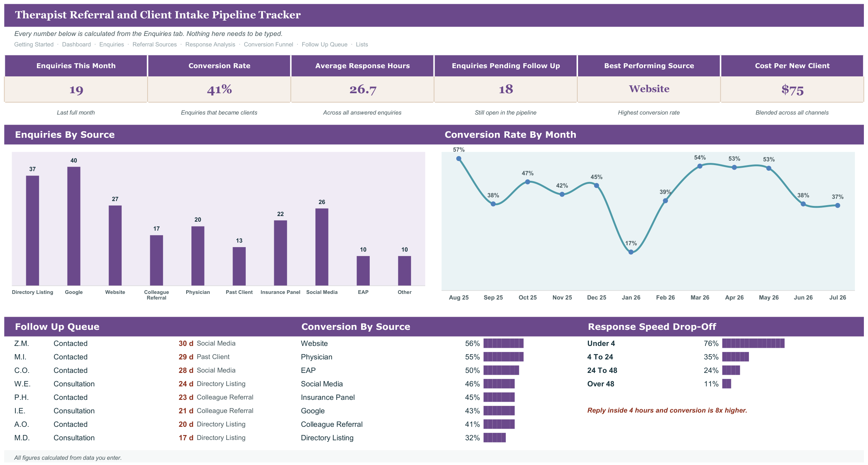Click the Website bar in the chart
Image resolution: width=868 pixels, height=465 pixels.
(x=115, y=246)
